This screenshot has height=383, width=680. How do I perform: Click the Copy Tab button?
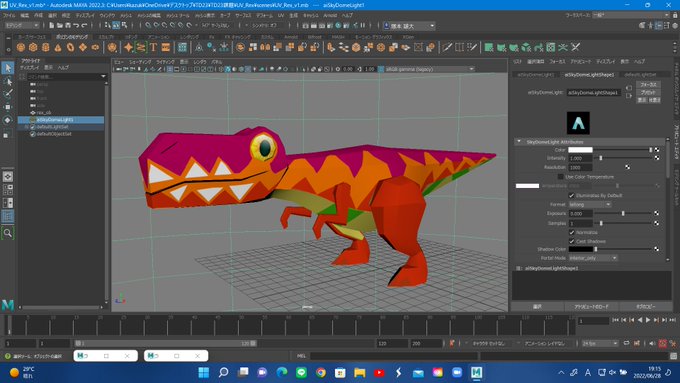pos(646,307)
